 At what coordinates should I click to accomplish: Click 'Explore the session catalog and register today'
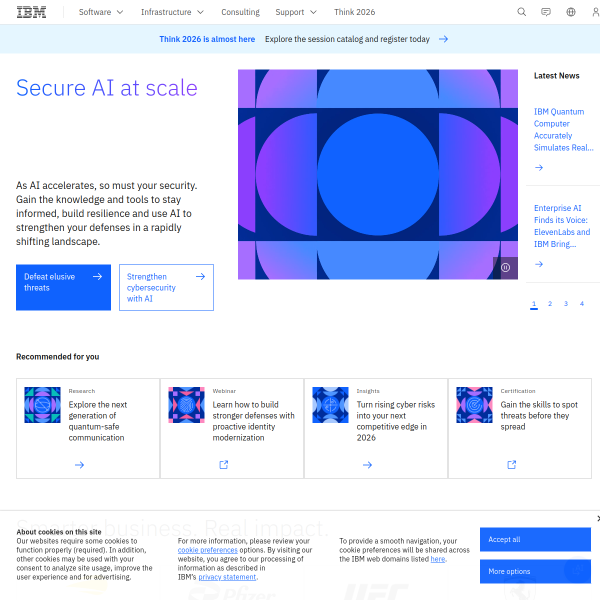[347, 39]
